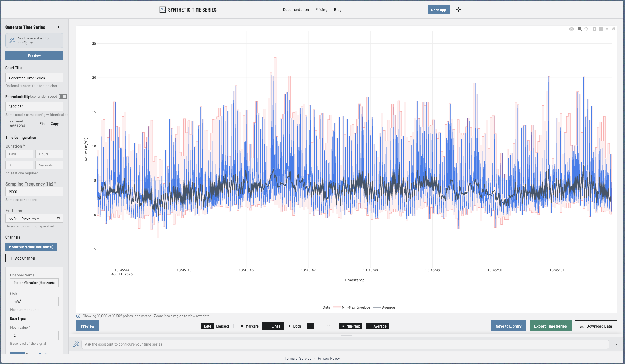
Task: Toggle Data series in chart legend
Action: [322, 307]
